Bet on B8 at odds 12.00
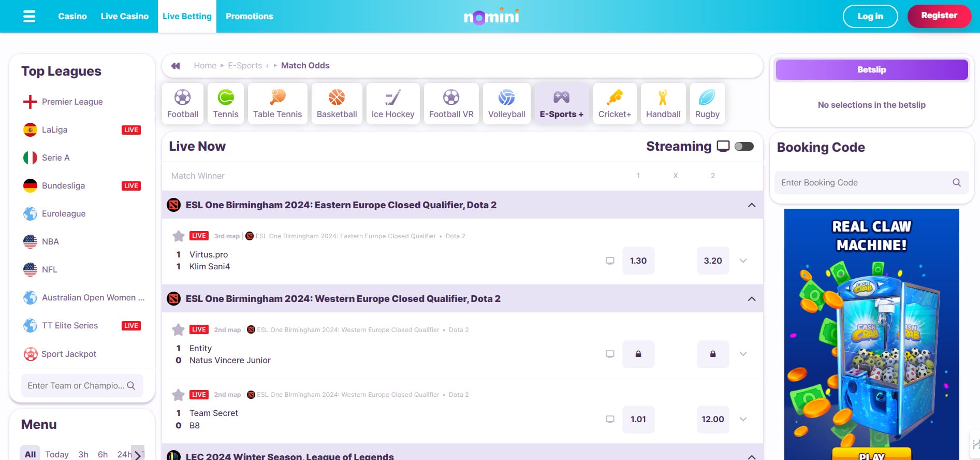Image resolution: width=980 pixels, height=460 pixels. point(713,419)
